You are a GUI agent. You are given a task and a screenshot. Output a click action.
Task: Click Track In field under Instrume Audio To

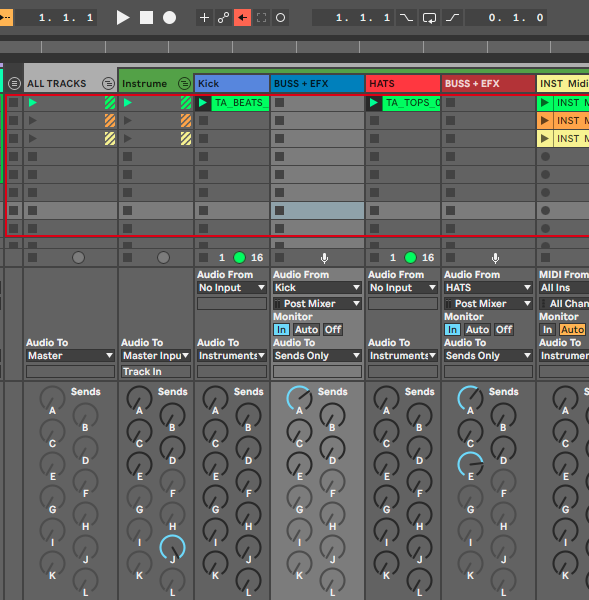coord(156,372)
